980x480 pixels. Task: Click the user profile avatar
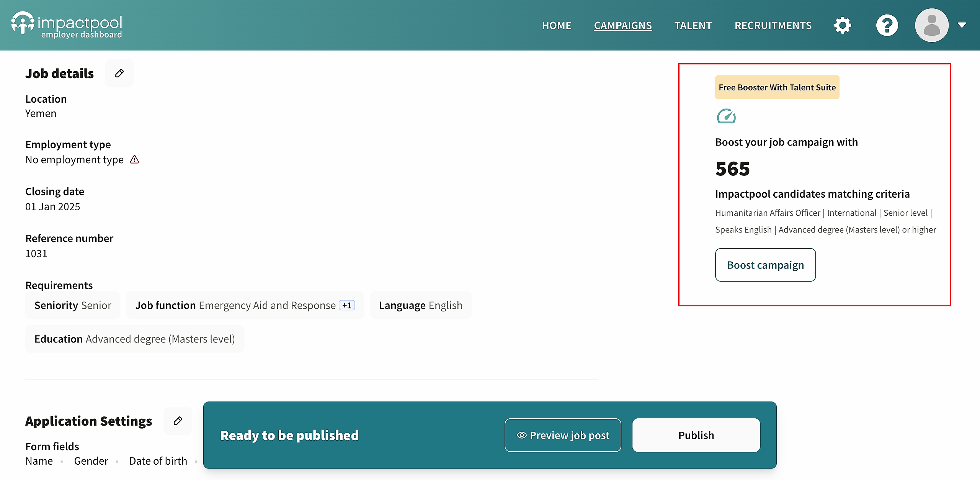[x=932, y=25]
